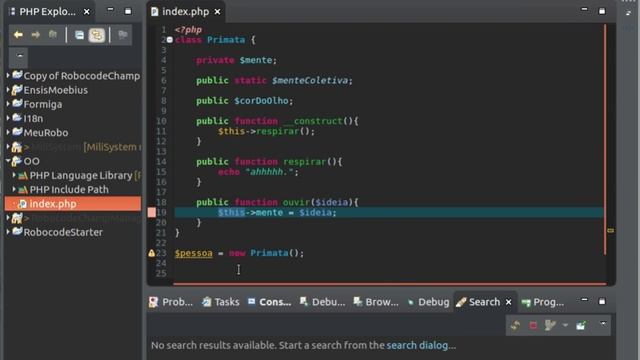Expand the RobocodeStarter project
Image resolution: width=640 pixels, height=360 pixels.
[x=8, y=232]
